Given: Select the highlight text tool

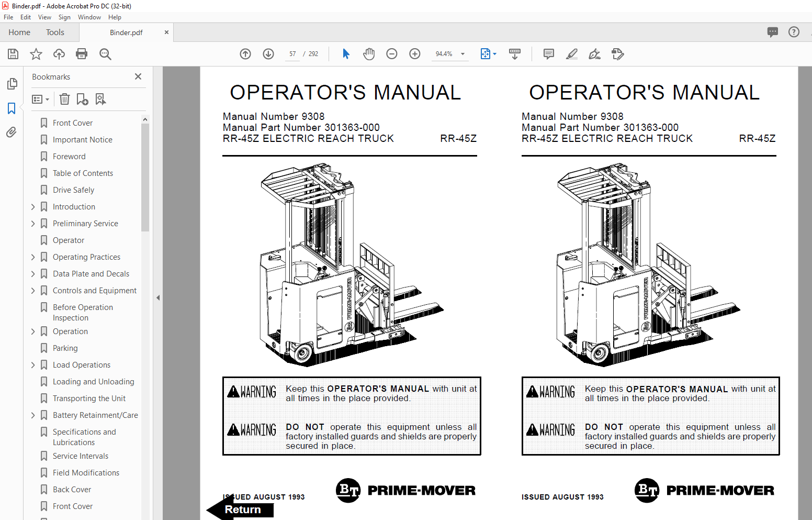Looking at the screenshot, I should [x=572, y=54].
